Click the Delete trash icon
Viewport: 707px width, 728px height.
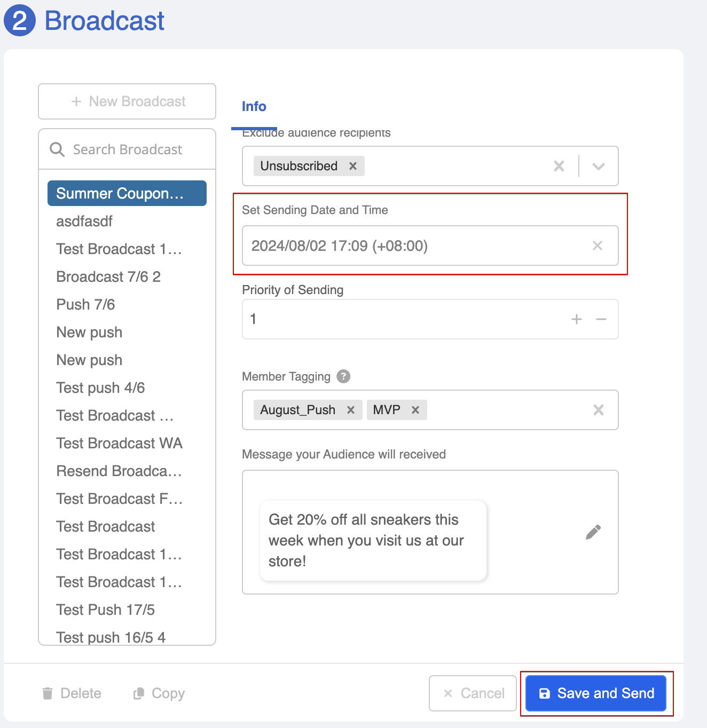(48, 693)
